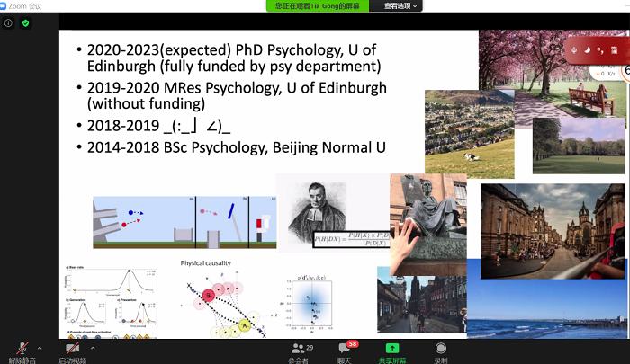
Task: Click the meeting information icon
Action: (8, 22)
